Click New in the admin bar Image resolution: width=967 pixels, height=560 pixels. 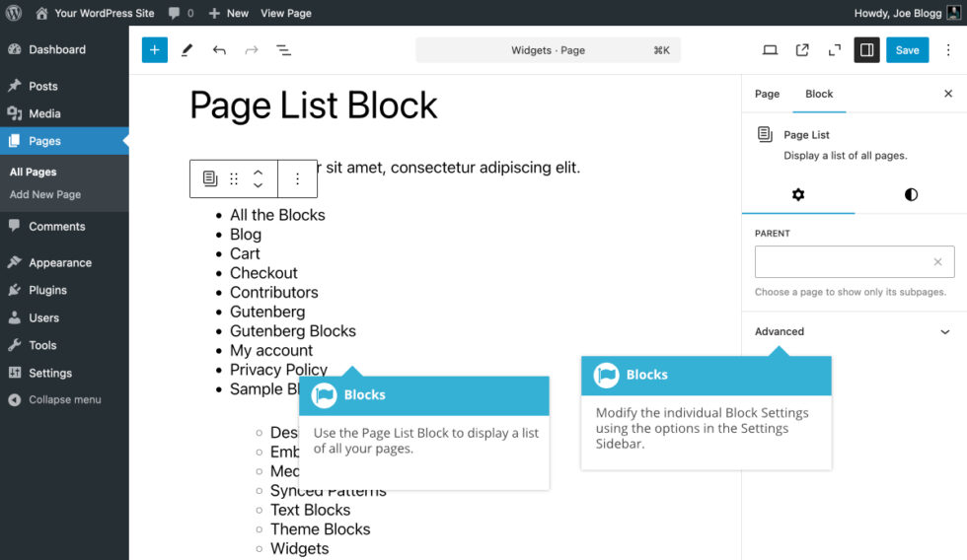click(229, 13)
